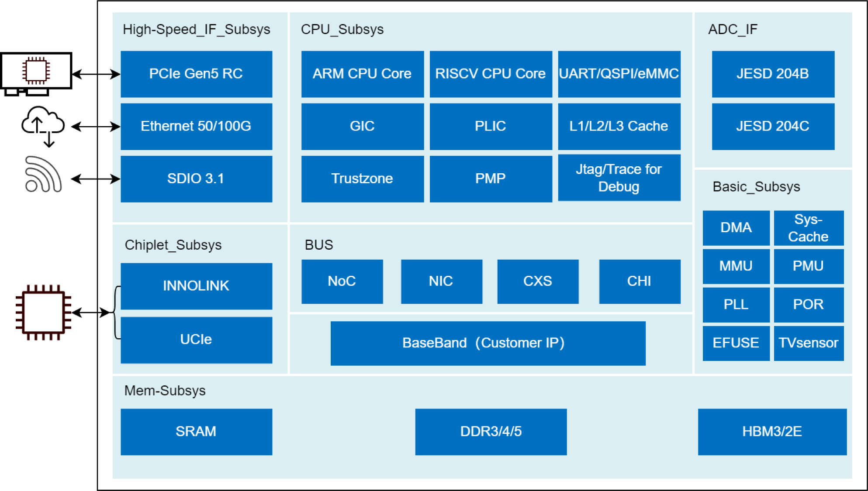Select the Ethernet 50/100G block
The width and height of the screenshot is (868, 491).
point(196,127)
